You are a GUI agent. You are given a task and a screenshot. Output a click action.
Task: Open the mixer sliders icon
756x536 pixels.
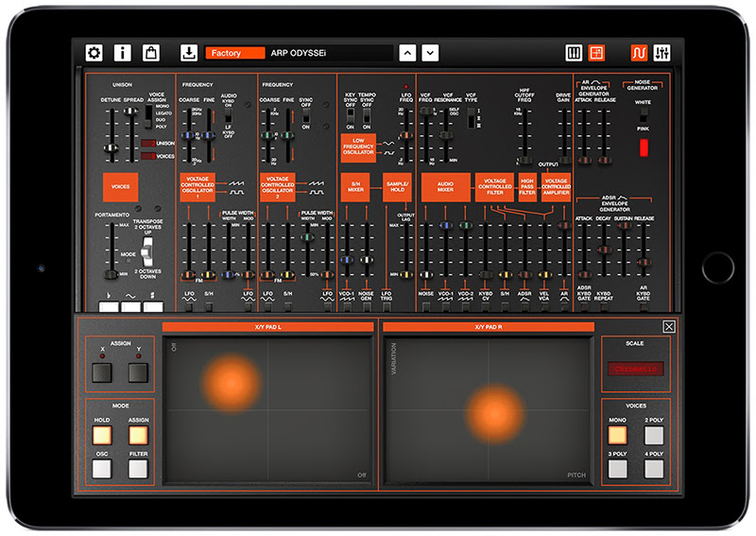pos(661,53)
